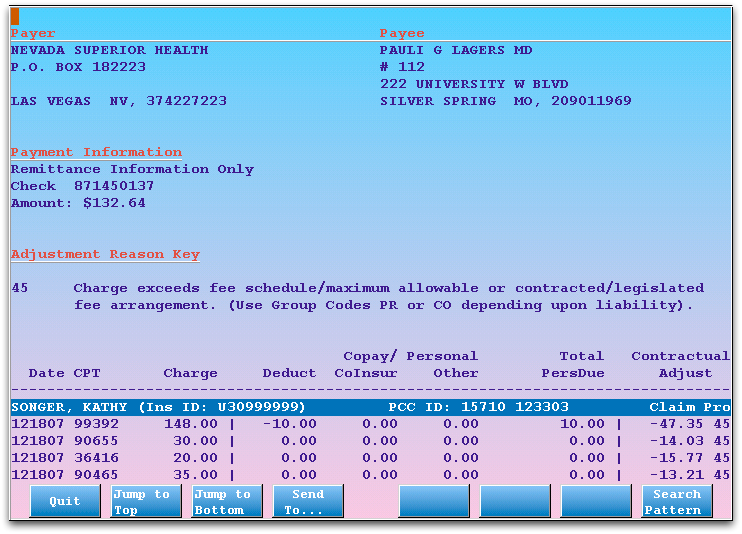Viewport: 742px width, 534px height.
Task: Click the Payer heading
Action: pos(33,33)
